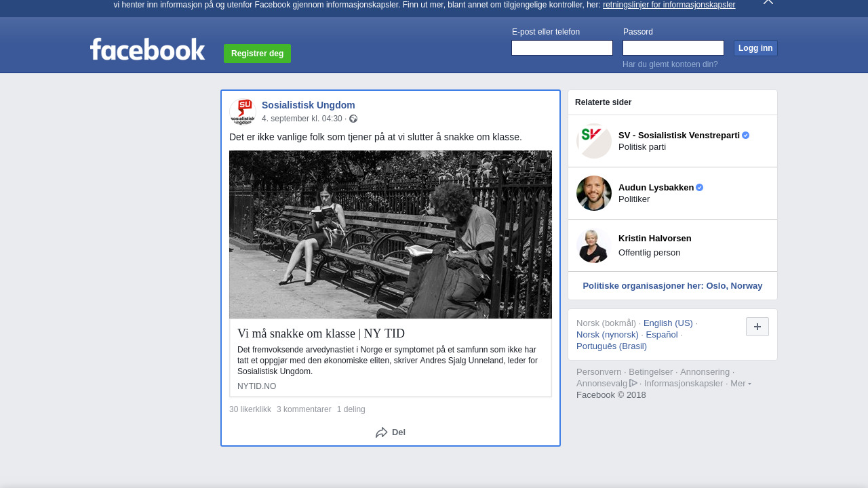Click Kristin Halvorsen profile photo
Image resolution: width=868 pixels, height=488 pixels.
click(x=594, y=245)
